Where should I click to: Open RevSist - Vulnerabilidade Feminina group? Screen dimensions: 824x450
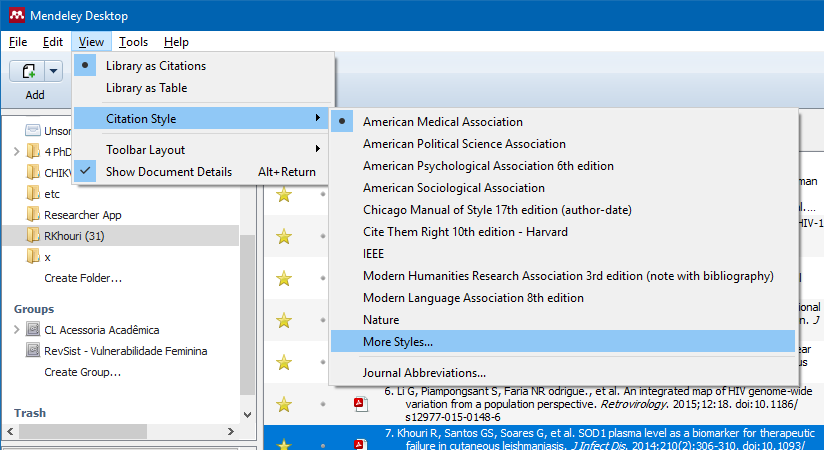coord(126,351)
